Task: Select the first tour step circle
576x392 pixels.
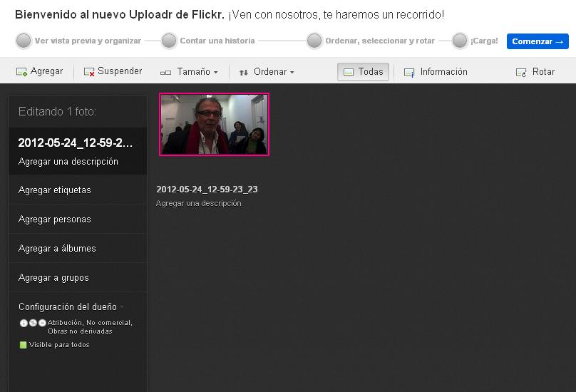Action: click(x=24, y=41)
